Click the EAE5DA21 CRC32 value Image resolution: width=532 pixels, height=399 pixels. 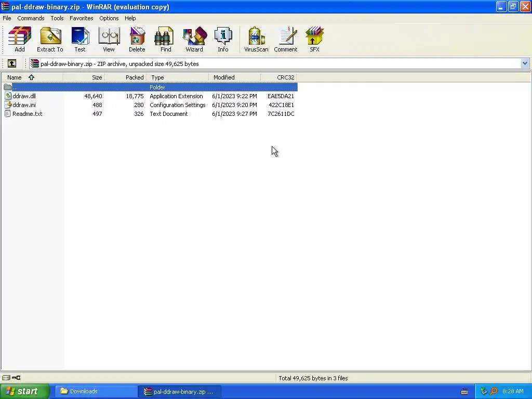281,96
